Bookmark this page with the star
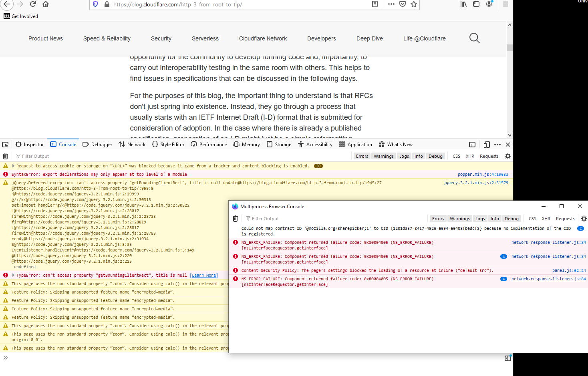The width and height of the screenshot is (588, 376). tap(414, 4)
